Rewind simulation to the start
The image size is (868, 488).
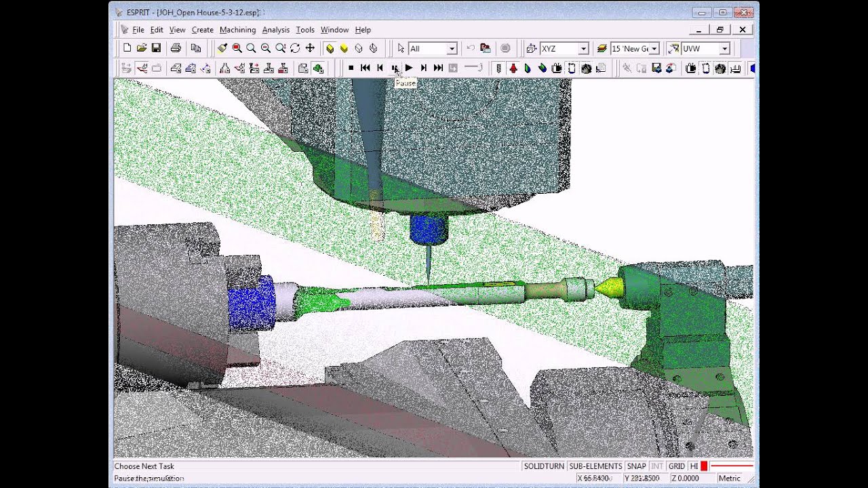[x=366, y=68]
